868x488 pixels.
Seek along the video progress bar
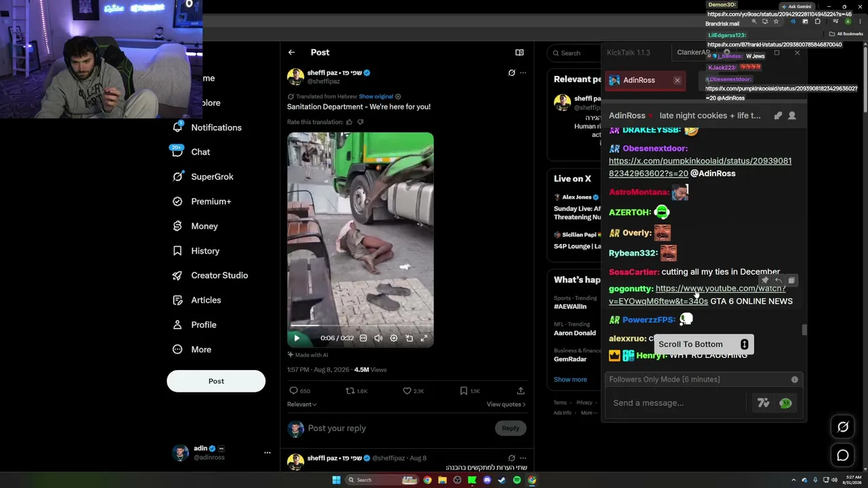coord(360,325)
